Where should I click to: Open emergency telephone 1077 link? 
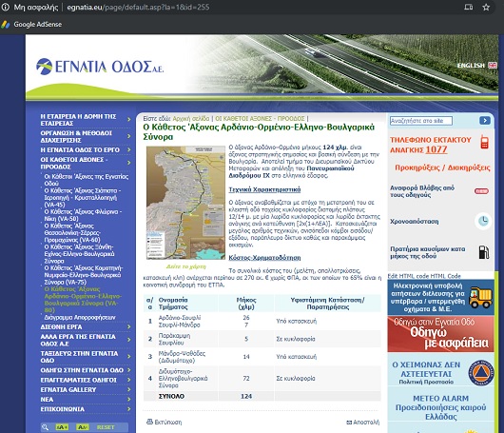point(431,145)
